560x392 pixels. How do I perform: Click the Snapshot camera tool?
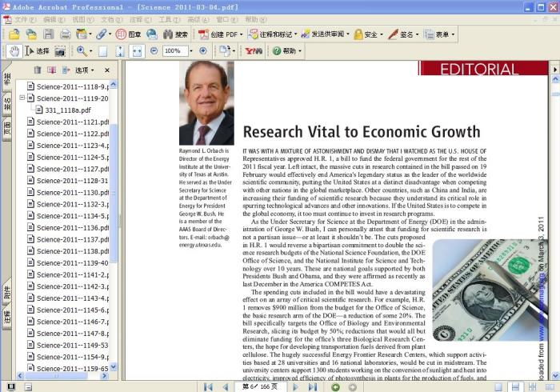tap(60, 51)
